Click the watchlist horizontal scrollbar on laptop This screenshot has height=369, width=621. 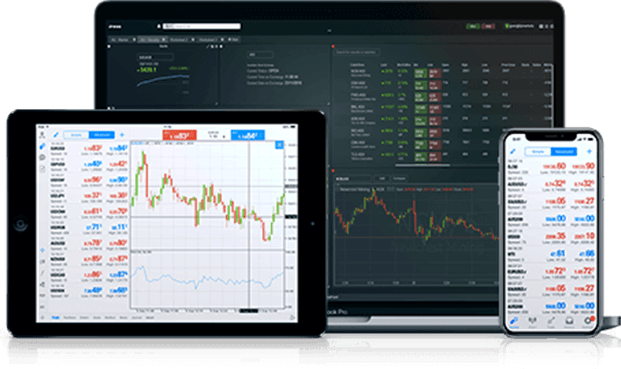pyautogui.click(x=422, y=165)
